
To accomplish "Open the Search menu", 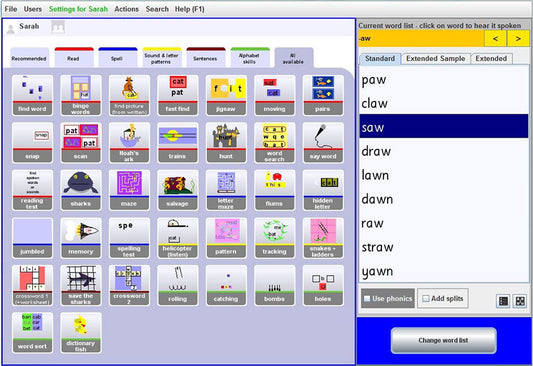I will [157, 9].
